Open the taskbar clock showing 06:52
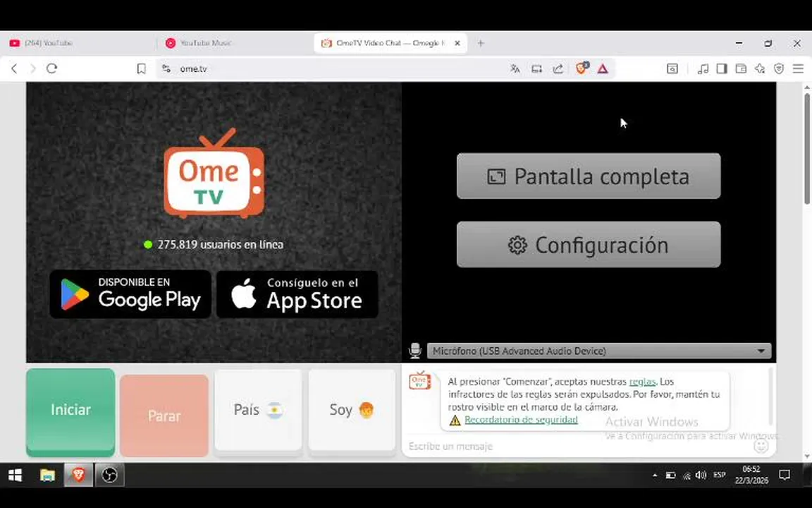The image size is (812, 508). point(751,475)
